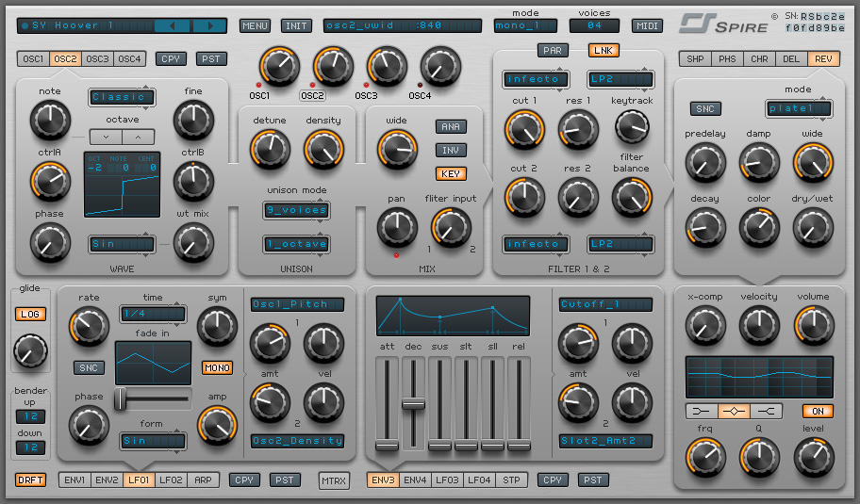860x504 pixels.
Task: Switch to the OSC3 tab
Action: pos(97,59)
